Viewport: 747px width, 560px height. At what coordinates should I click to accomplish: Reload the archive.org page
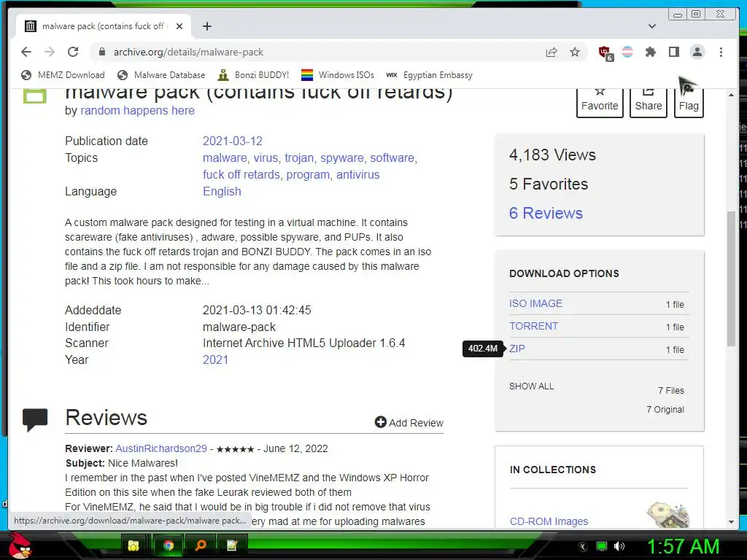click(73, 52)
